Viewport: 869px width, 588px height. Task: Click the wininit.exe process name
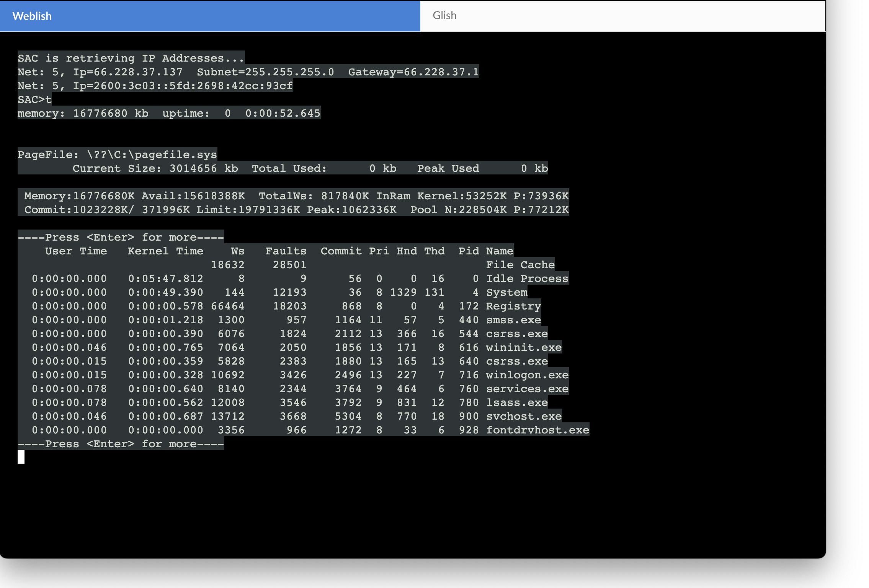click(524, 348)
